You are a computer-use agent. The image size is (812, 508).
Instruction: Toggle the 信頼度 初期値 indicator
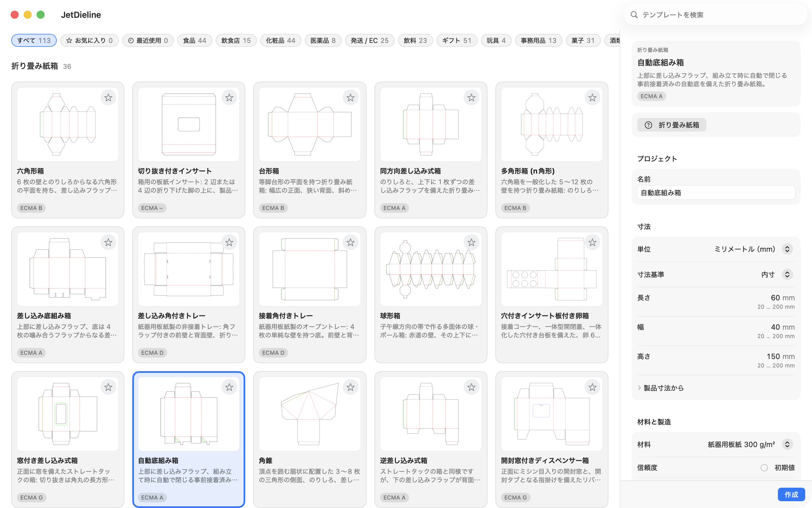pyautogui.click(x=764, y=468)
